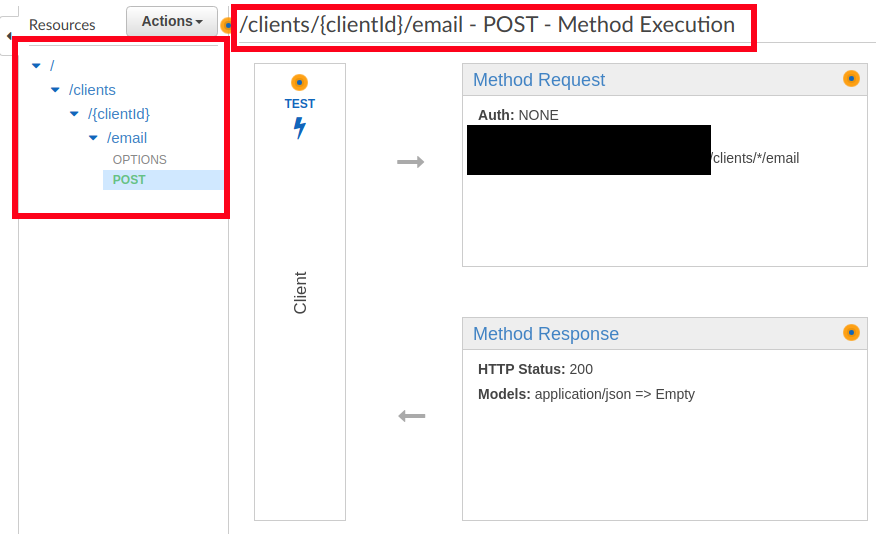Viewport: 876px width, 534px height.
Task: Click the /clients/*/email ARN text
Action: 755,158
